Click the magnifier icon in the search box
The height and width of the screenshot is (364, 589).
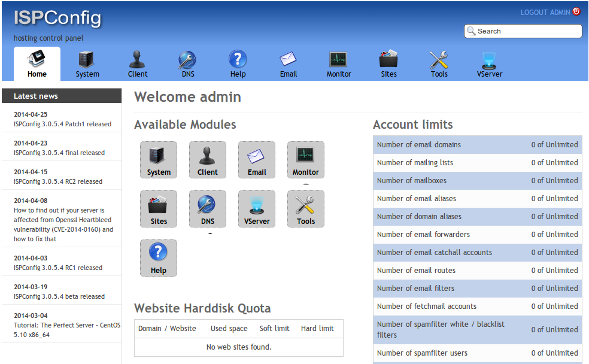tap(471, 31)
